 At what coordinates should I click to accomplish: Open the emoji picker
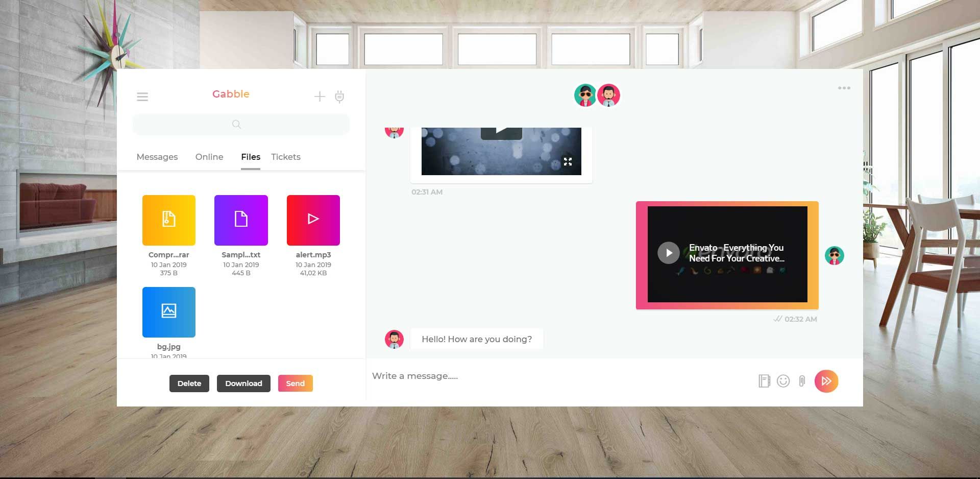(783, 381)
